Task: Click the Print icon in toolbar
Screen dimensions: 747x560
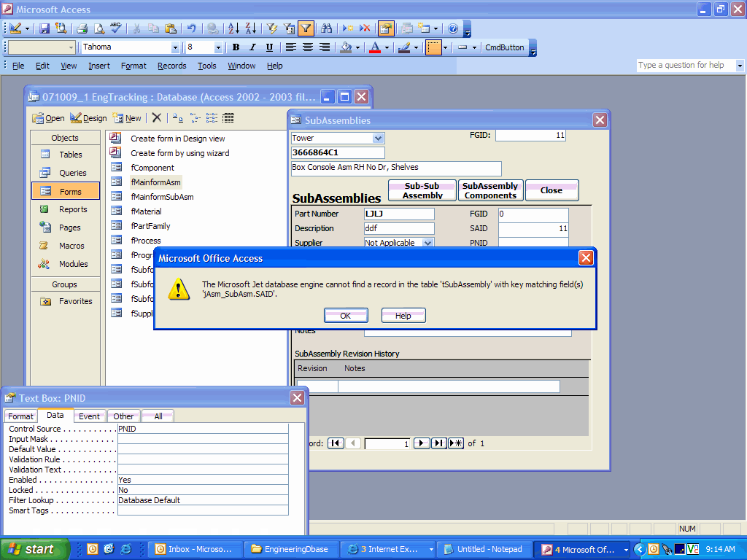Action: pos(82,28)
